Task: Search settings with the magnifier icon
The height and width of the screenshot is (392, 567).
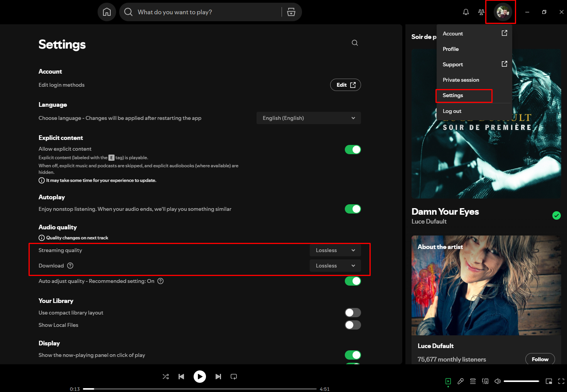Action: pyautogui.click(x=355, y=43)
